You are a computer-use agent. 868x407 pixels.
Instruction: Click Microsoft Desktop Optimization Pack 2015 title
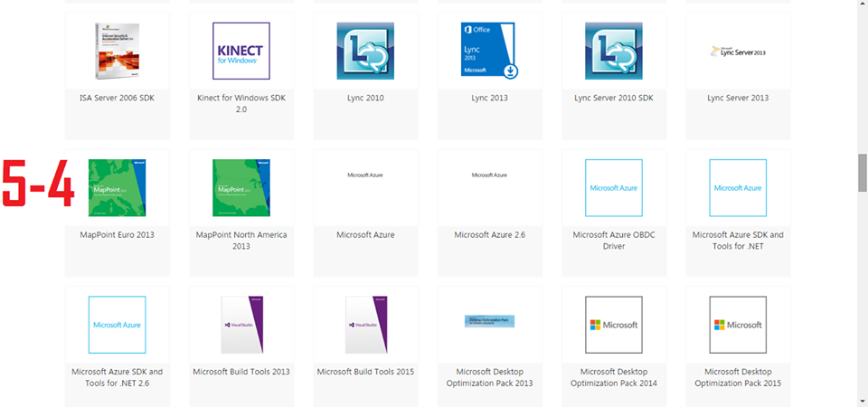point(738,377)
